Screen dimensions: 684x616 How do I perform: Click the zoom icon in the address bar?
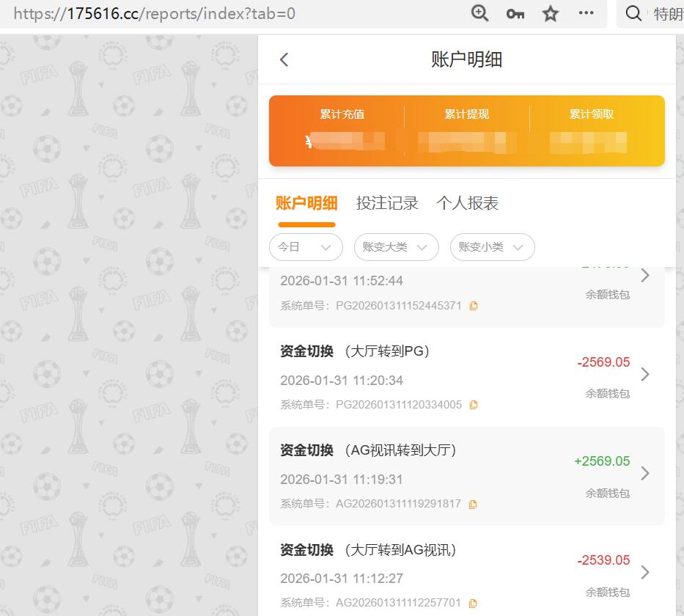(x=479, y=13)
